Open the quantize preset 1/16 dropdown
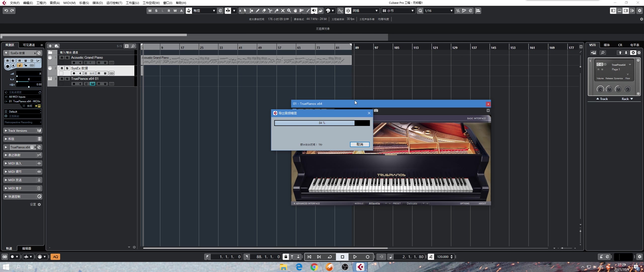Screen dimensions: 644x272 click(x=451, y=11)
